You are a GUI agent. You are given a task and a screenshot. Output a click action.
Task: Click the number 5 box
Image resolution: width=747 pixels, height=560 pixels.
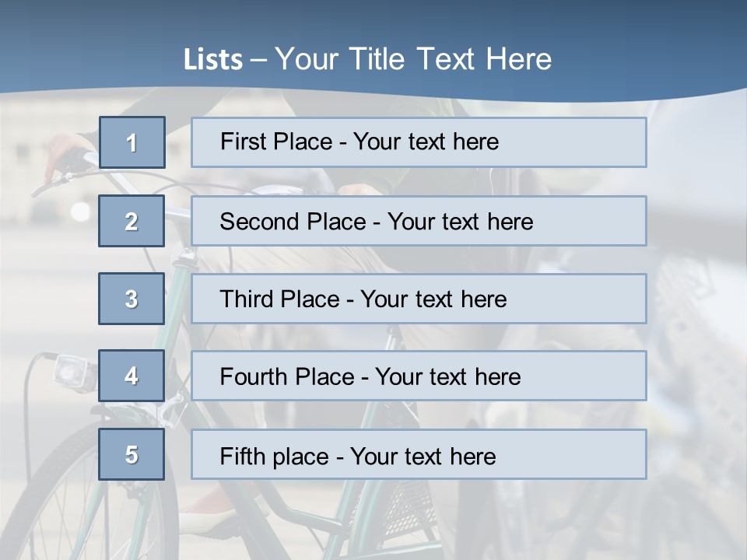[132, 454]
